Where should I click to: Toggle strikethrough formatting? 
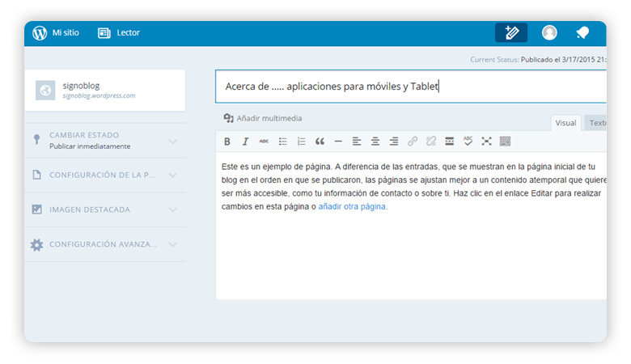tap(264, 142)
